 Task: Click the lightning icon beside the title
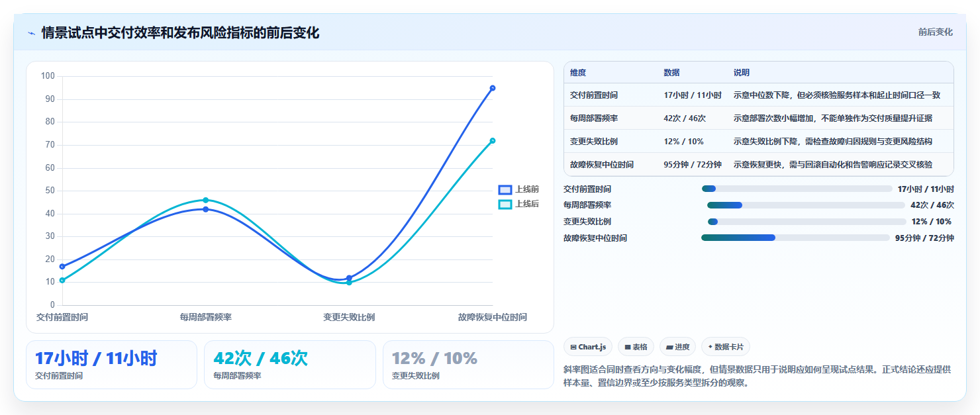[x=31, y=32]
